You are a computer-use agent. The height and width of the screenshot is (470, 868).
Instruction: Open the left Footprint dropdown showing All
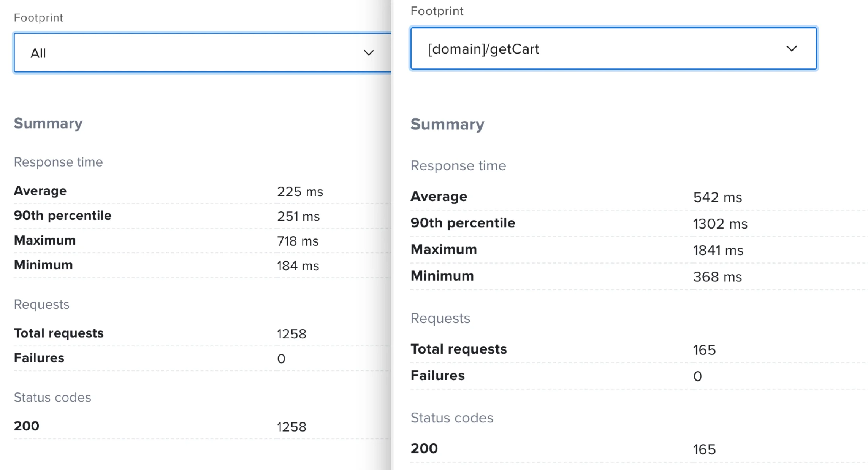click(x=201, y=52)
